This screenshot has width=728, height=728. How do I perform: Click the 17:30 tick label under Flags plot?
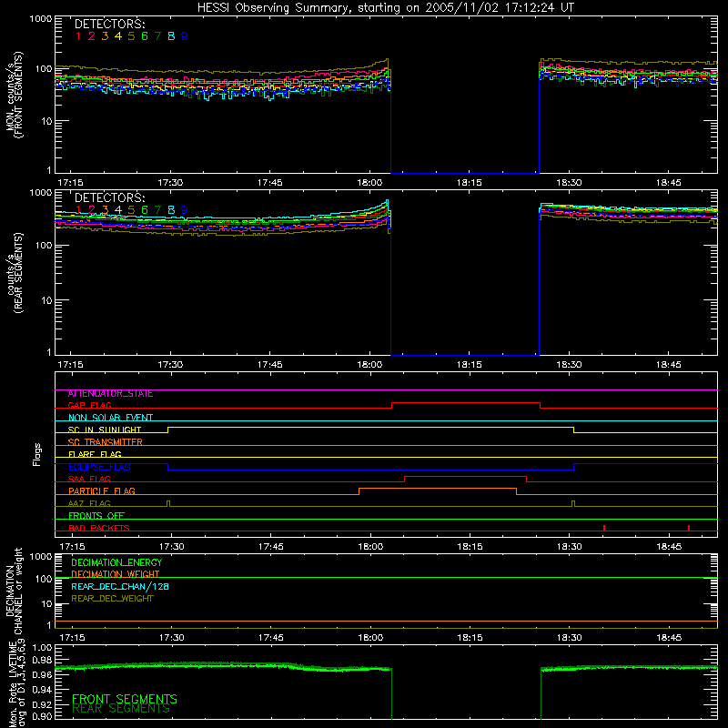171,547
